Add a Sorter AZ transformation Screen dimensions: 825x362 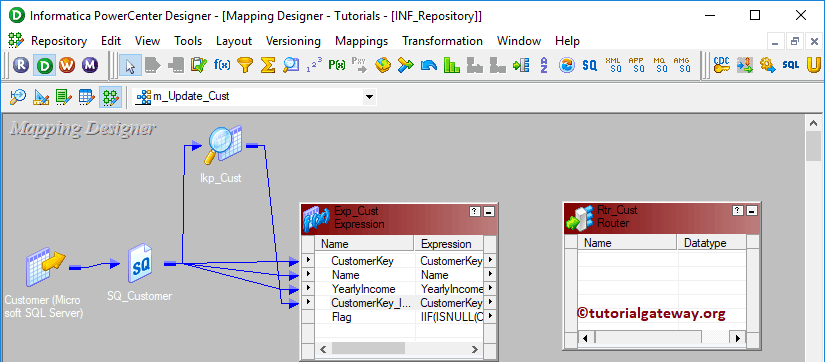(544, 65)
